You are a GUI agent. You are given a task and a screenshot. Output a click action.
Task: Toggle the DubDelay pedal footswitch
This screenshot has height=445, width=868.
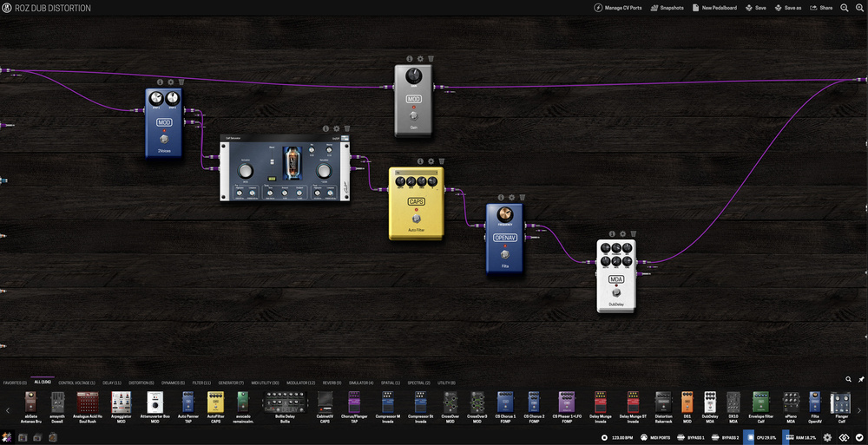[616, 293]
